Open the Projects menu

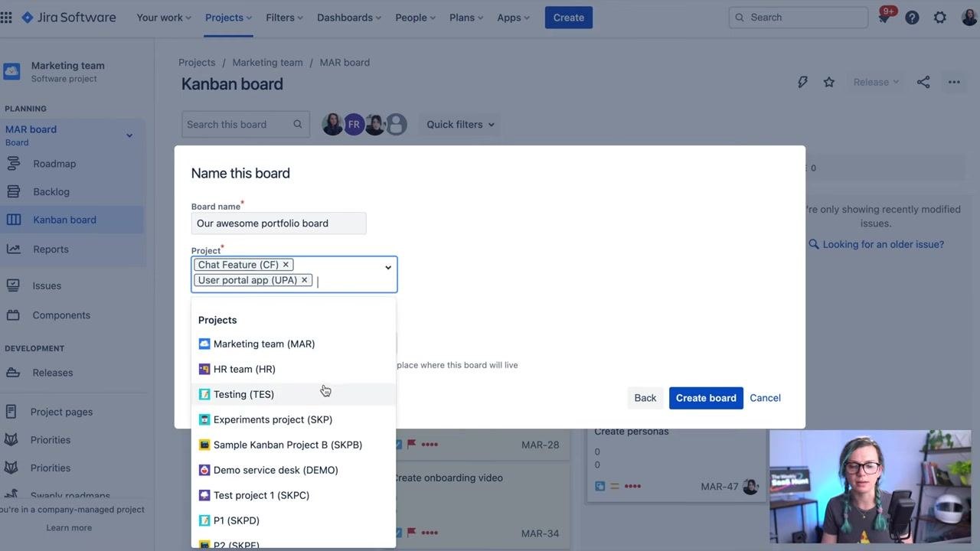click(x=228, y=17)
